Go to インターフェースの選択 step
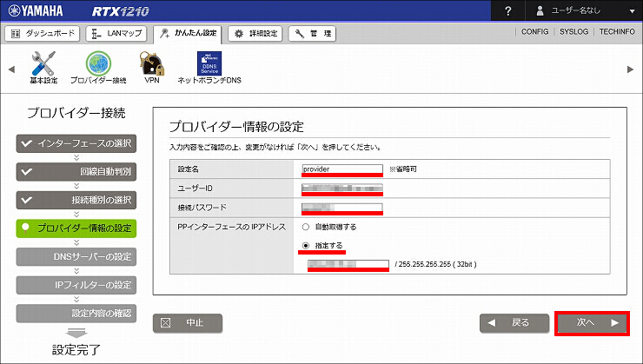This screenshot has width=643, height=364. point(76,143)
